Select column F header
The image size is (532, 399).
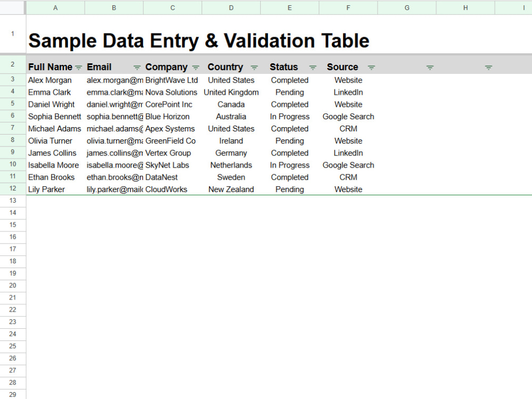(348, 7)
